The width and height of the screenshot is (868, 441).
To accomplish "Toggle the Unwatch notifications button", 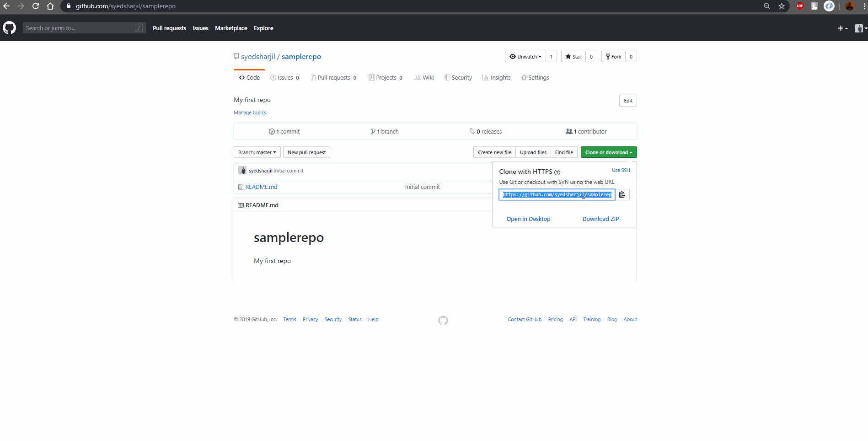I will click(525, 57).
